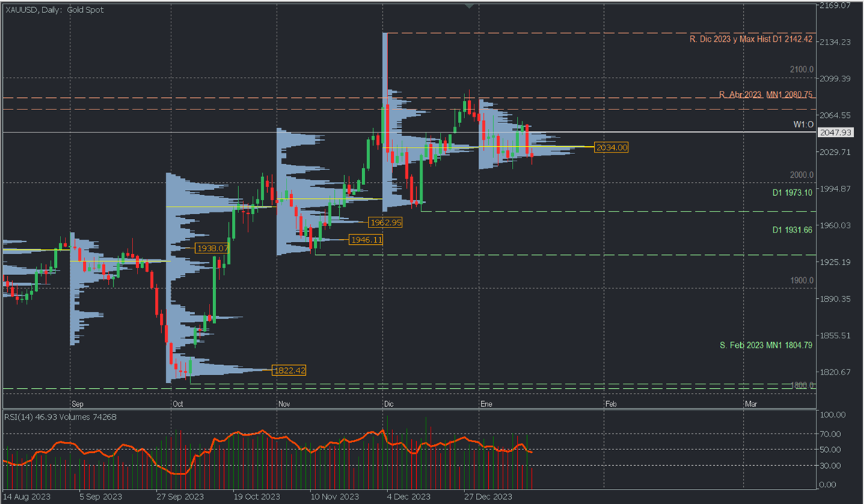Click the chart shift triangle at top
The image size is (864, 504).
point(469,6)
